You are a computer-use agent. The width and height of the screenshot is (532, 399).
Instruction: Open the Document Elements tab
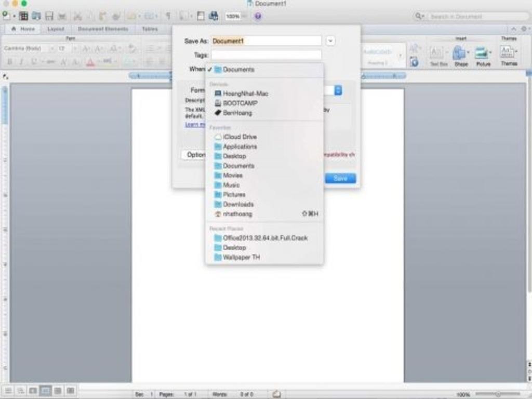tap(103, 29)
